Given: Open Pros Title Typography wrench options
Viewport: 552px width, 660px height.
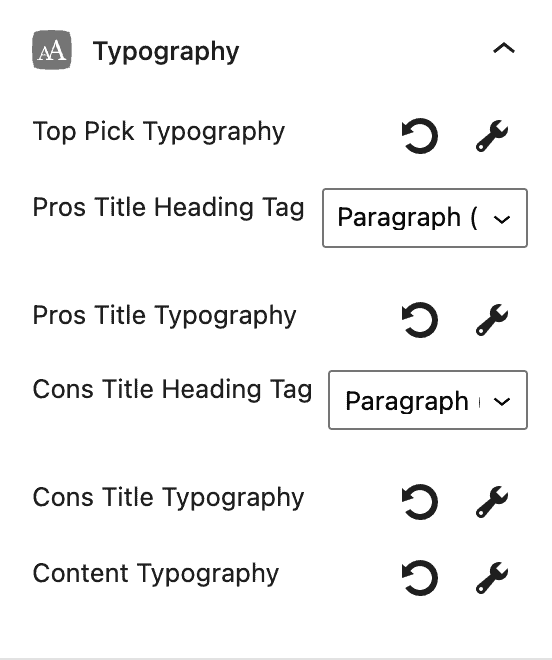Looking at the screenshot, I should click(x=492, y=319).
